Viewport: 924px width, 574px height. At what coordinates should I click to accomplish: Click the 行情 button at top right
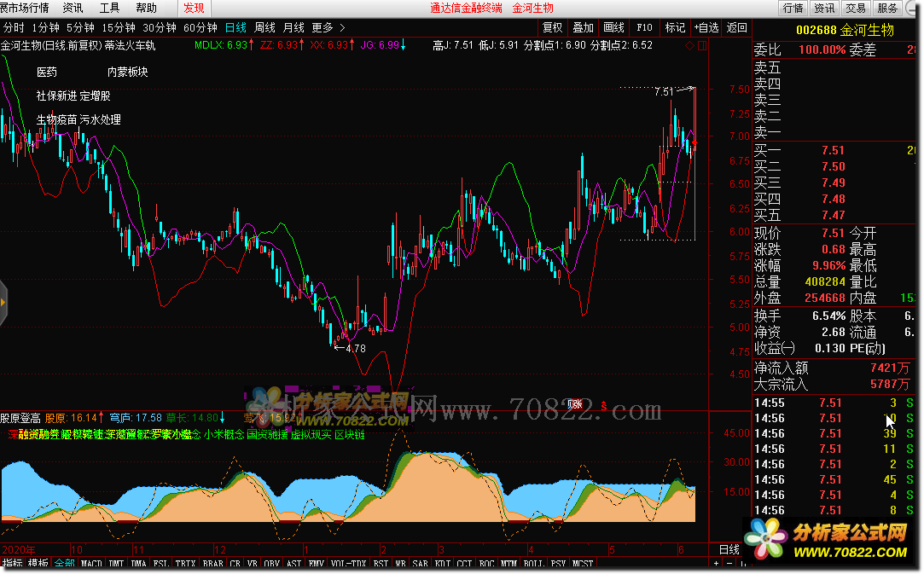793,8
